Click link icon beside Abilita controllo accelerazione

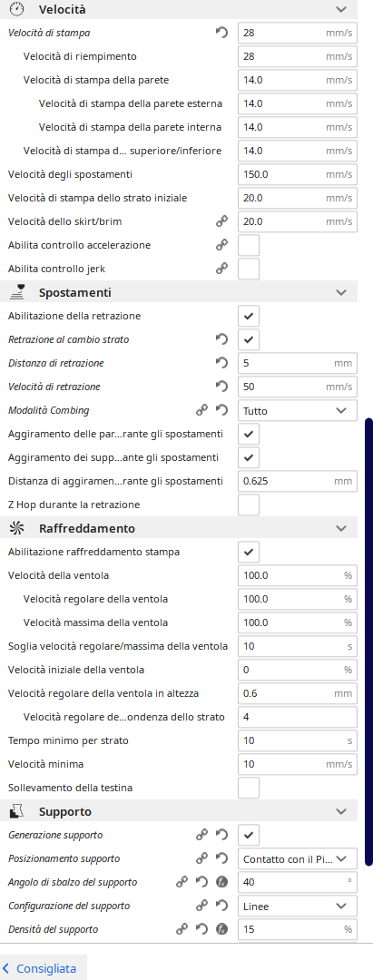click(x=221, y=245)
